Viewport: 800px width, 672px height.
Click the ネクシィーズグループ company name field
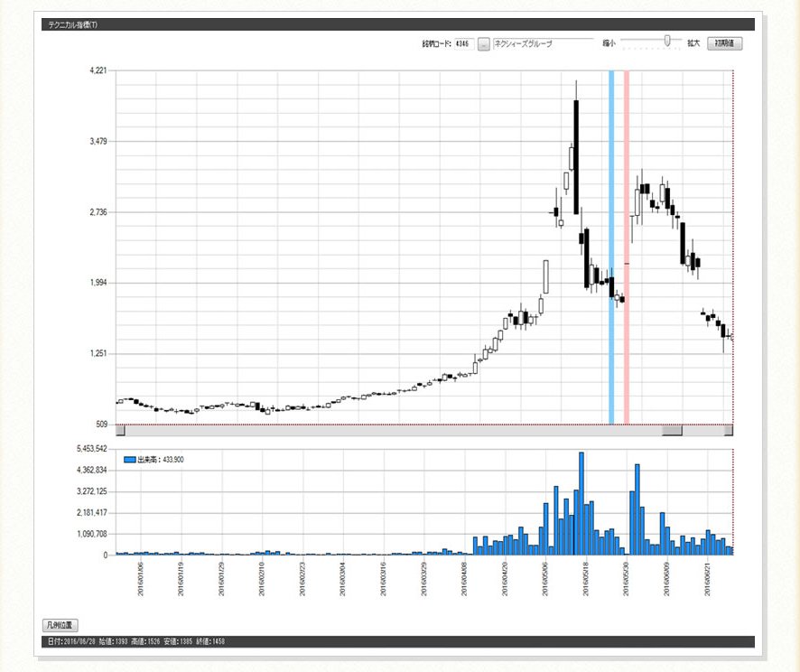tap(542, 43)
